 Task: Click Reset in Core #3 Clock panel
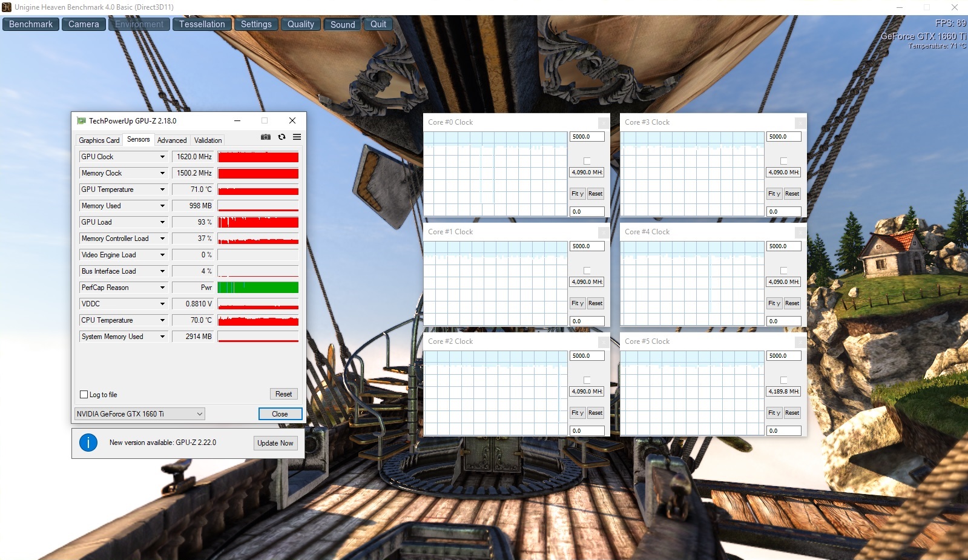click(x=792, y=194)
